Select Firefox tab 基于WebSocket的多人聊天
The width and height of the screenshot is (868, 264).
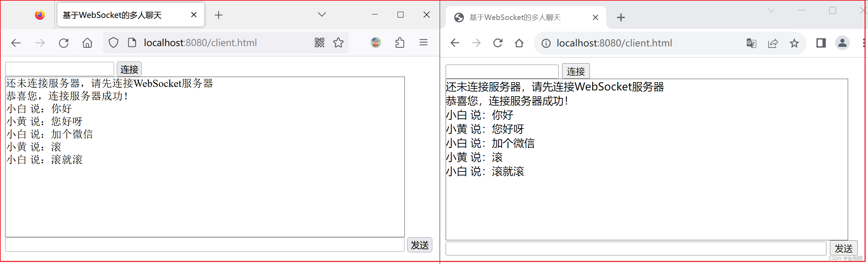[x=130, y=15]
